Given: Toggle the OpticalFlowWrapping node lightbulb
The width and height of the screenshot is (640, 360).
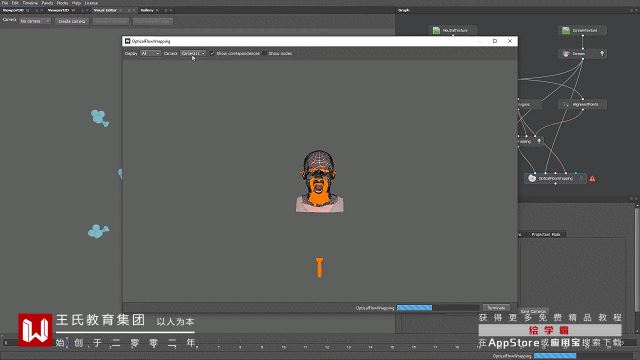Looking at the screenshot, I should [x=581, y=178].
